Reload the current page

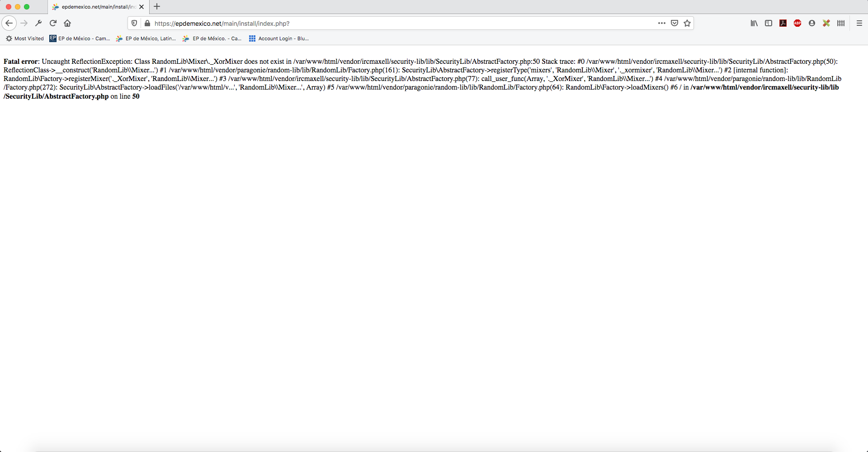click(x=53, y=23)
